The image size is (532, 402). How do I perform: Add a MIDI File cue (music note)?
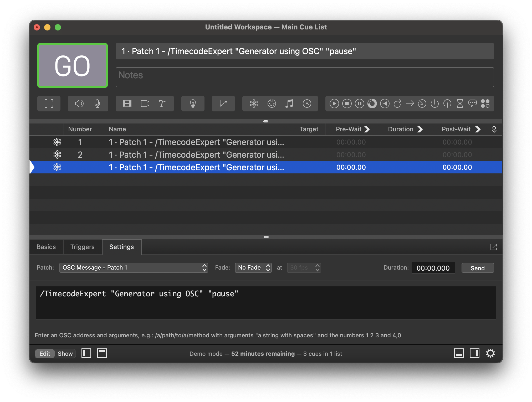(x=289, y=104)
